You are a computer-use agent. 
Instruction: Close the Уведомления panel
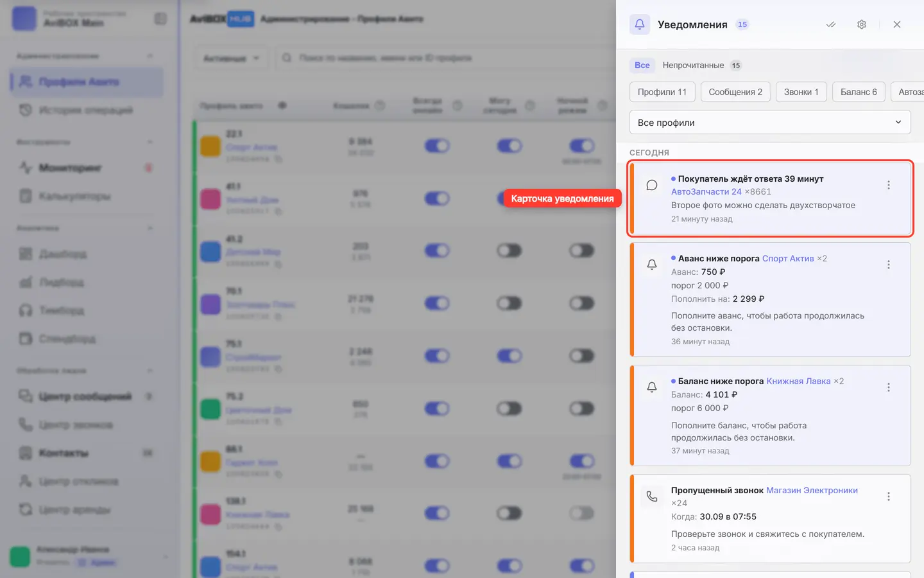[897, 24]
